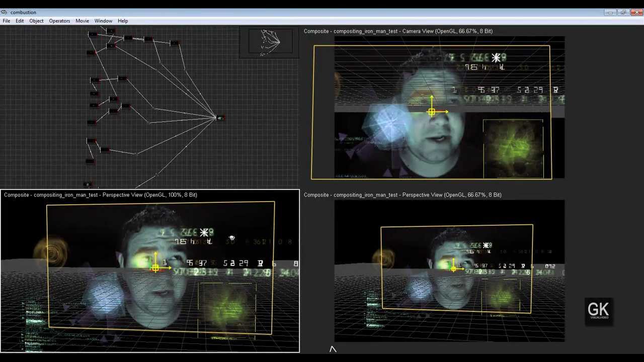The width and height of the screenshot is (644, 362).
Task: Close the combustion window
Action: [x=636, y=13]
